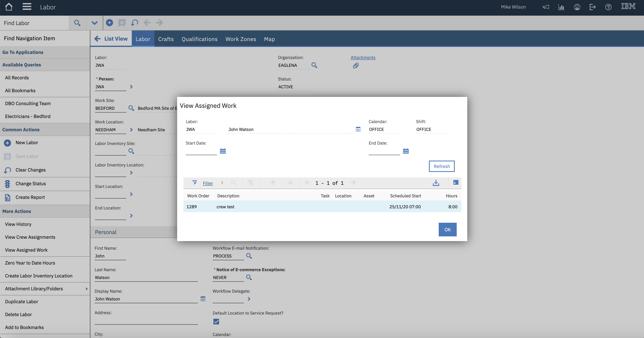
Task: Open the hamburger navigation menu
Action: point(27,7)
